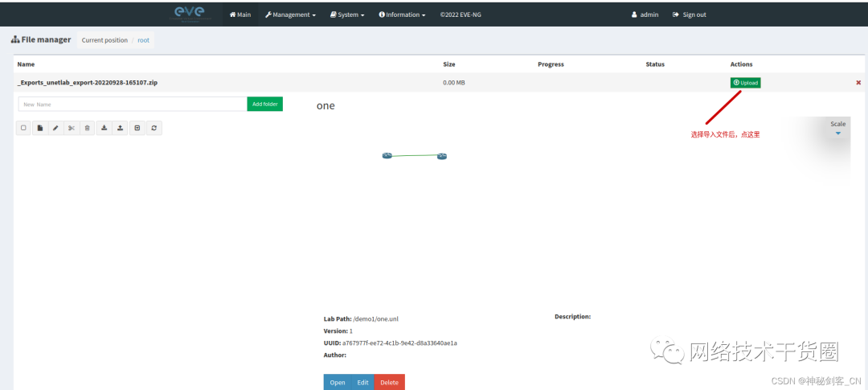Open the Information dropdown menu

[403, 15]
